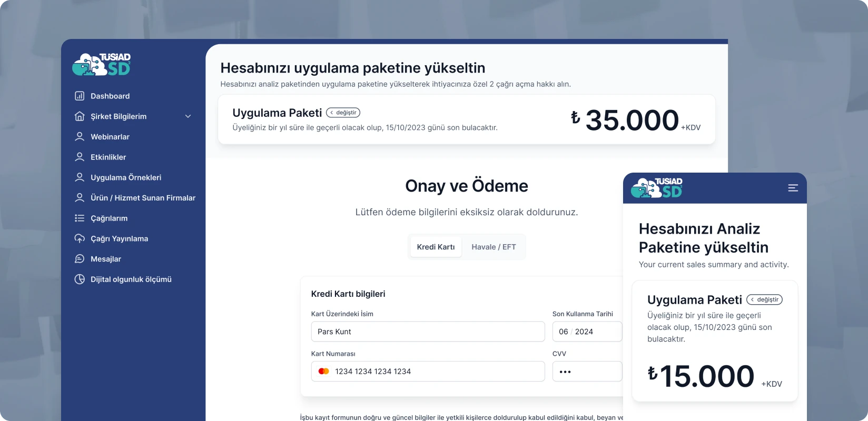868x421 pixels.
Task: Click the Webinarlar person icon
Action: 80,137
